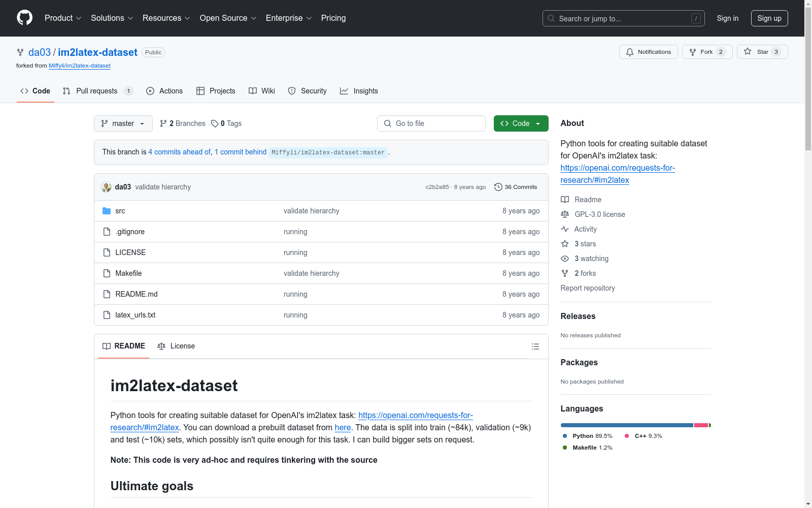Click the Notifications bell button

pyautogui.click(x=649, y=52)
